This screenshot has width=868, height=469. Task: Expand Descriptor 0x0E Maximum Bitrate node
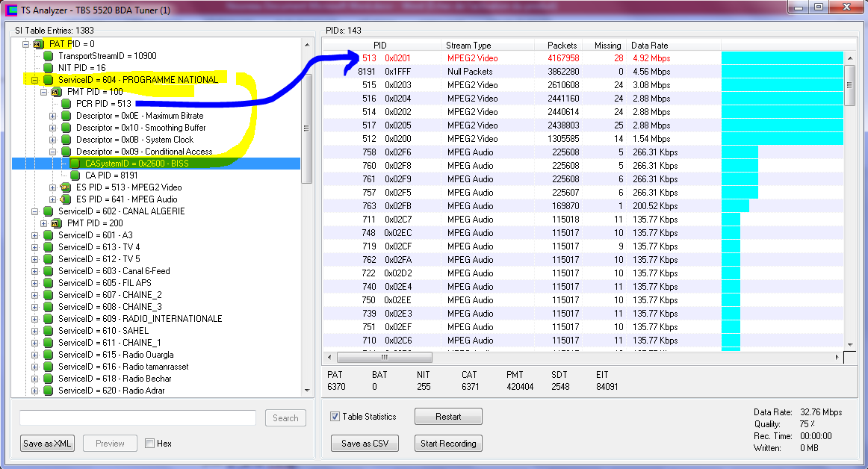[53, 116]
